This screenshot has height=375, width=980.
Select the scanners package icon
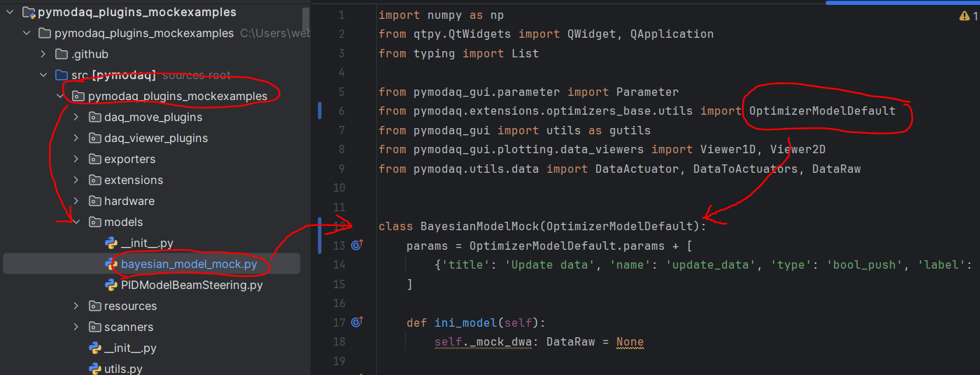pos(94,327)
